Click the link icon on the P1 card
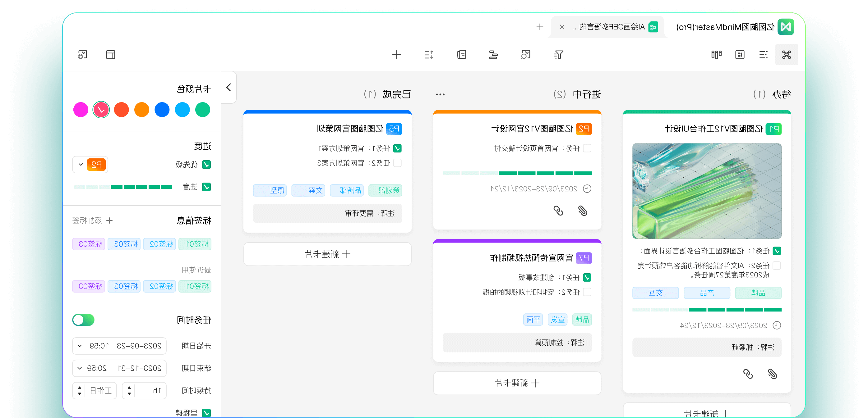 pyautogui.click(x=748, y=374)
